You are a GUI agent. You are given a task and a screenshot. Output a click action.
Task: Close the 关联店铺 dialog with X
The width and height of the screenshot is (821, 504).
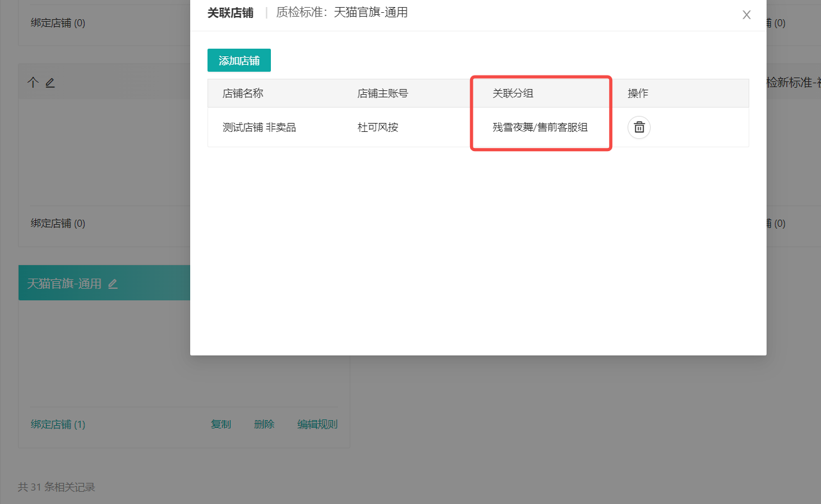pos(747,15)
